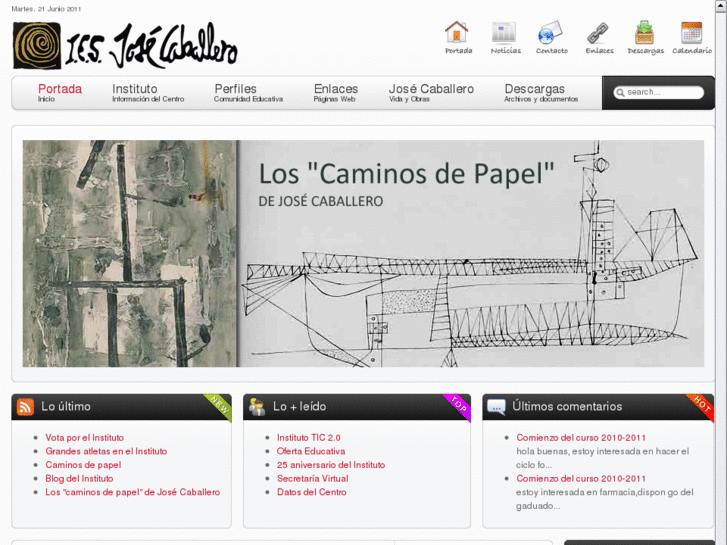Click the Lo + leído panel heading
The image size is (727, 545).
pyautogui.click(x=300, y=406)
